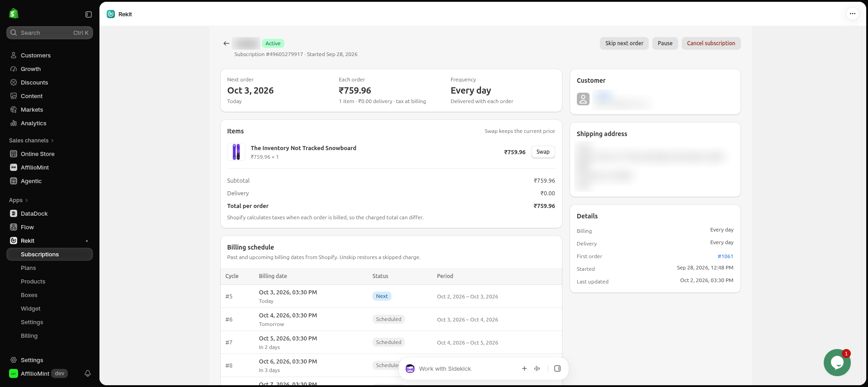The width and height of the screenshot is (868, 387).
Task: Open the three-dot more menu
Action: tap(852, 14)
